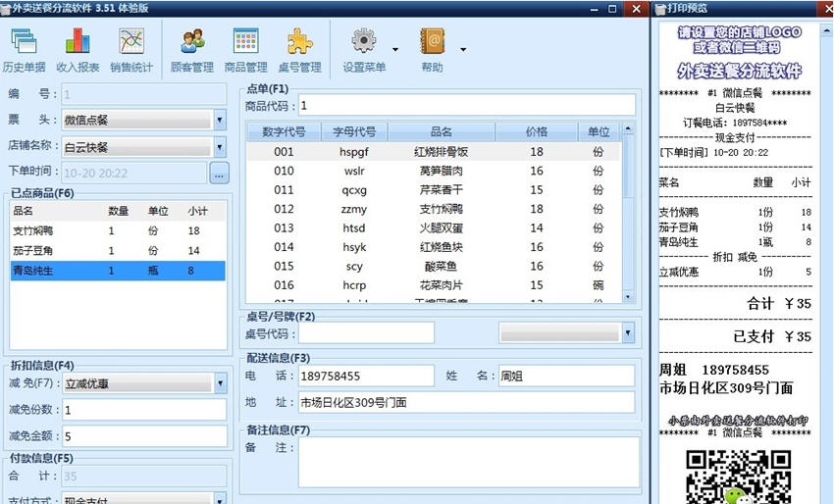Click the 价格 column header
This screenshot has width=834, height=504.
536,131
